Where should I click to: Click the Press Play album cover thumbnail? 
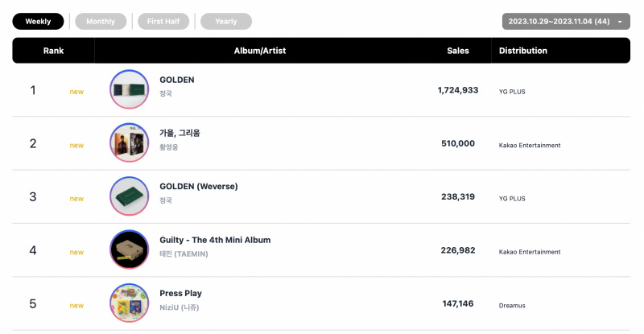[130, 303]
